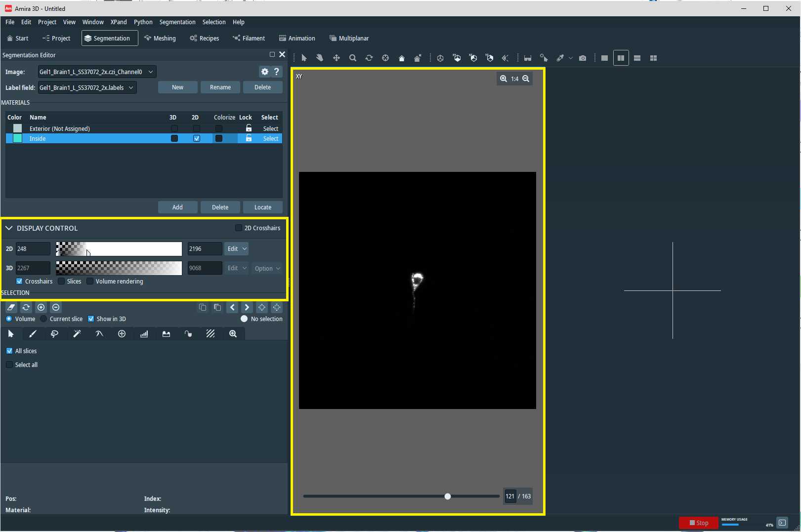
Task: Take a viewer snapshot with camera icon
Action: [583, 58]
